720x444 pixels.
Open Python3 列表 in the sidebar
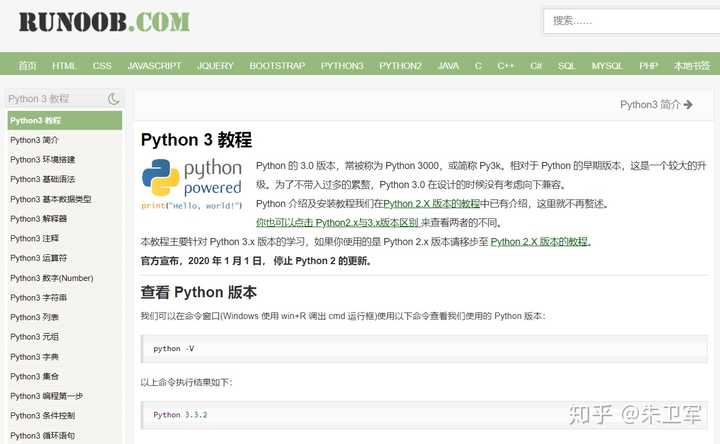pos(34,317)
